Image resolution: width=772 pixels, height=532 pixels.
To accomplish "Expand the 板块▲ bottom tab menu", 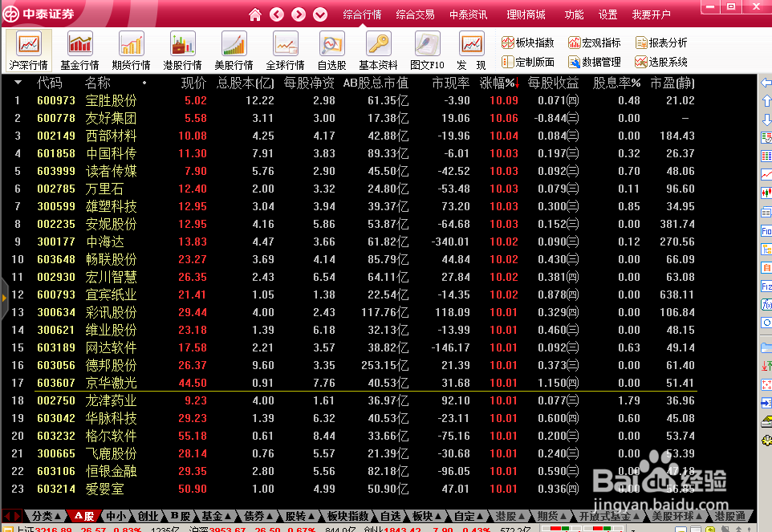I will (427, 516).
